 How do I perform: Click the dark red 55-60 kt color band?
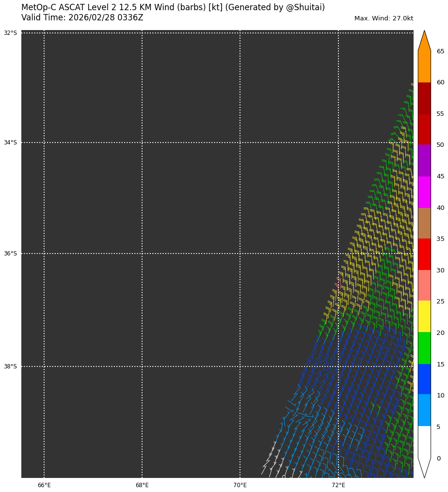[x=424, y=98]
